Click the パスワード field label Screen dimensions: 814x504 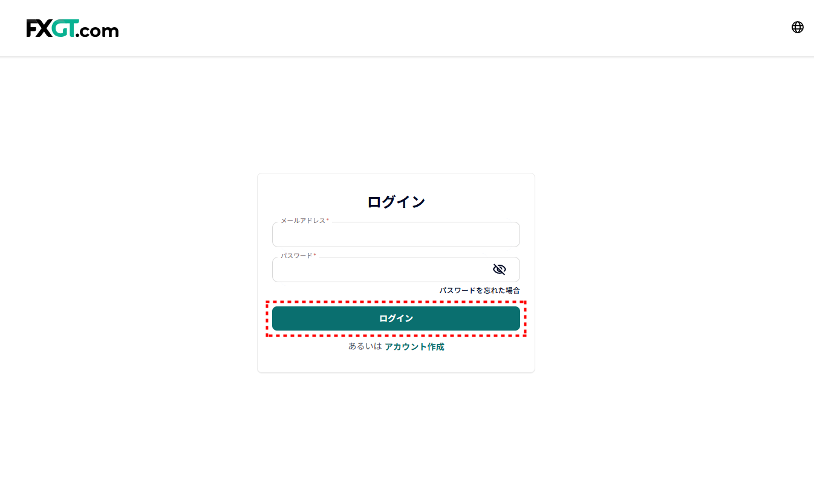point(297,256)
